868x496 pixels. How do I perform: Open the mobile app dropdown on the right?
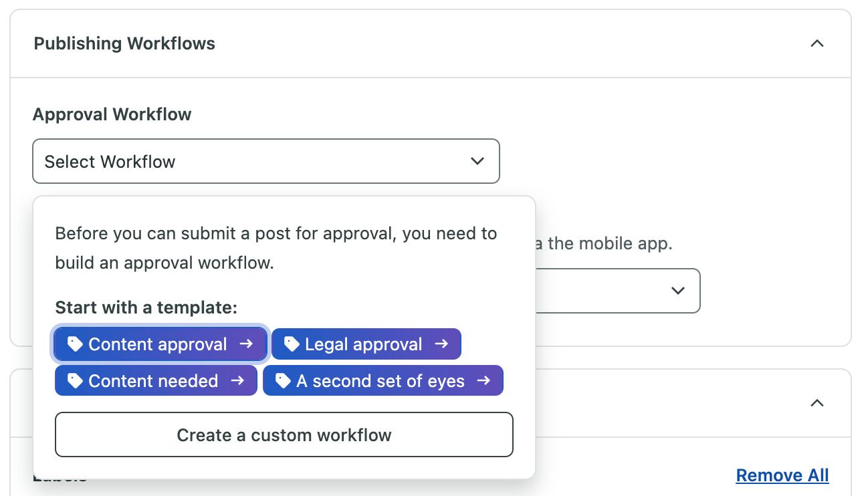point(678,291)
